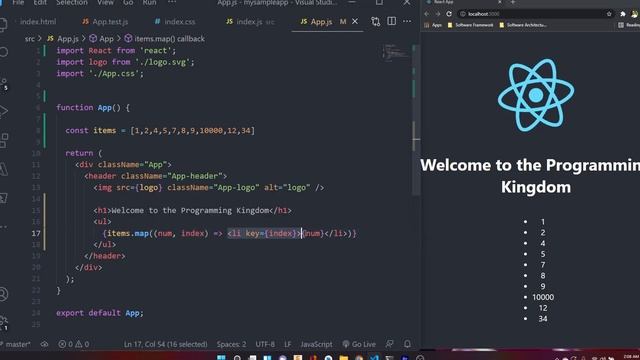
Task: Start Go Live server from the status bar
Action: coord(359,344)
